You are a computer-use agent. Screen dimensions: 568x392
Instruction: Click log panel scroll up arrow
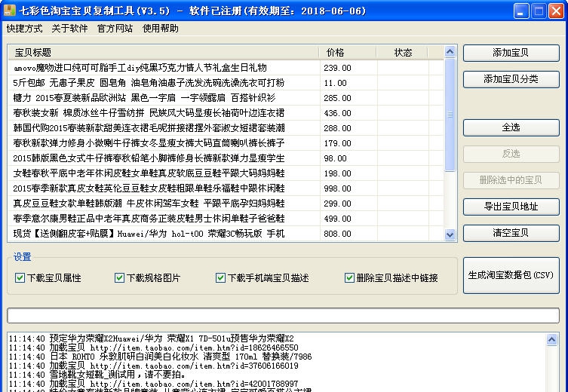tap(551, 339)
